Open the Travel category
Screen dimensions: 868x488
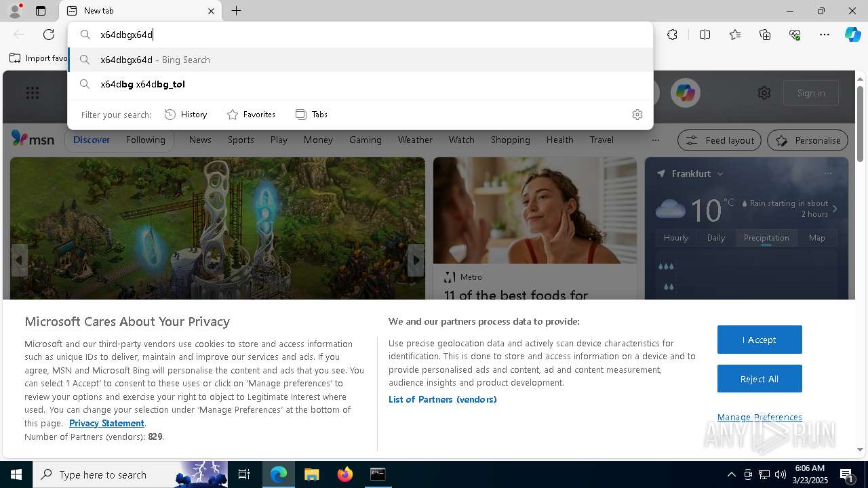coord(601,140)
